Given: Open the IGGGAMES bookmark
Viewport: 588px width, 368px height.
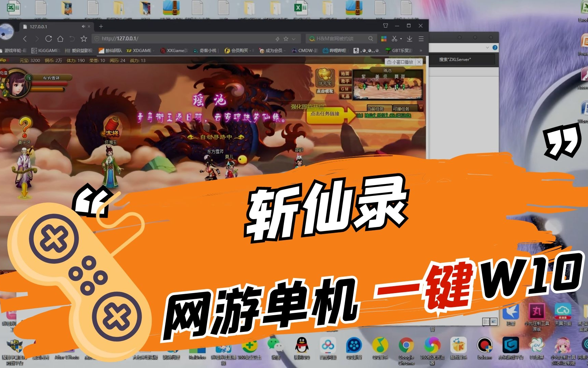Looking at the screenshot, I should pos(46,50).
